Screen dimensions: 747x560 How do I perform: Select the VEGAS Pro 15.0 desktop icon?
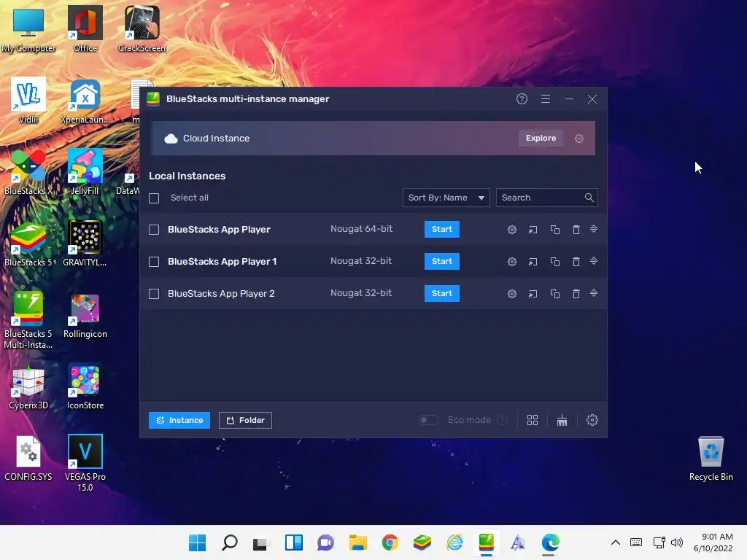tap(85, 462)
